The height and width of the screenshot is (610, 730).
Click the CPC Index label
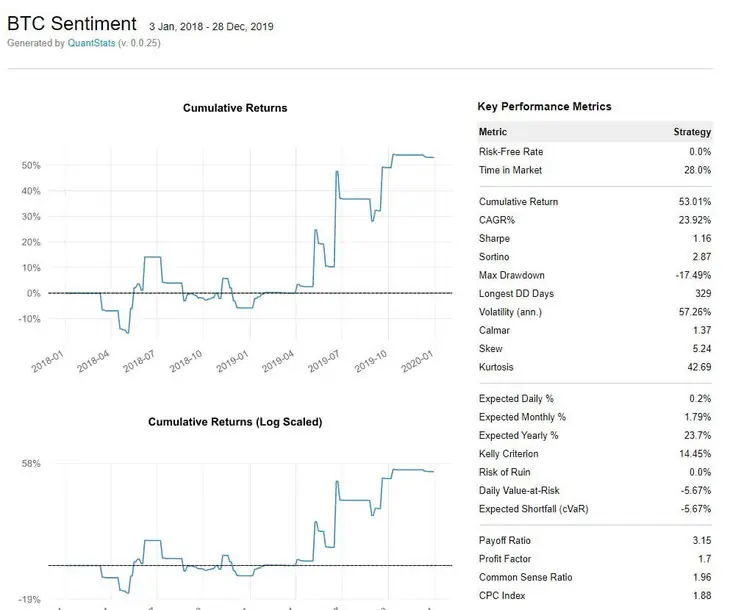click(x=504, y=596)
